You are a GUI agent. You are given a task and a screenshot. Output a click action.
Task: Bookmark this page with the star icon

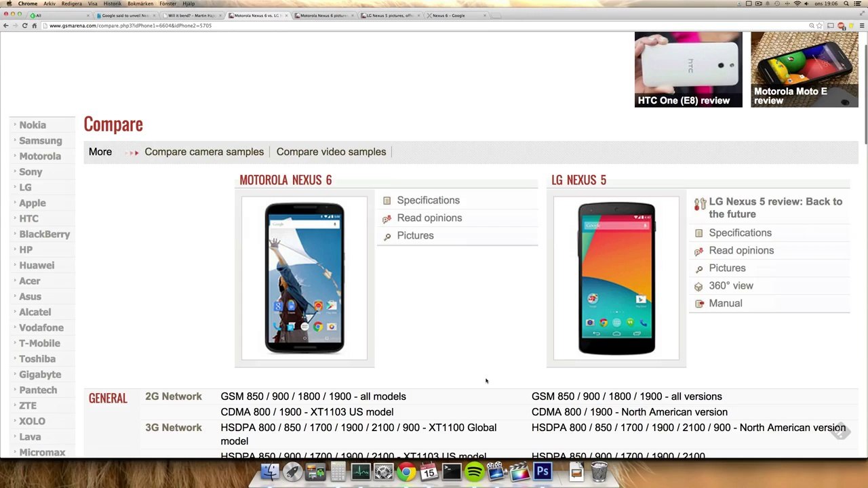tap(820, 26)
